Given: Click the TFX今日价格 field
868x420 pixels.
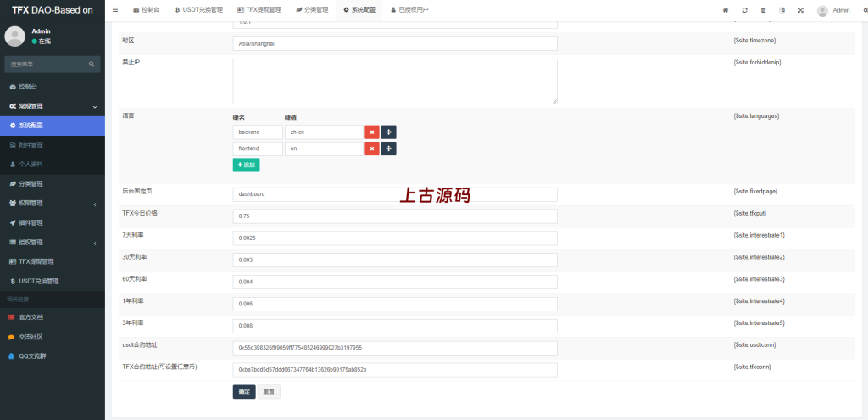Looking at the screenshot, I should [395, 216].
